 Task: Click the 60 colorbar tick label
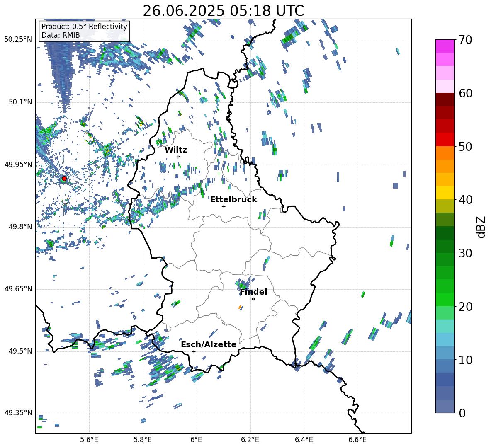click(466, 93)
